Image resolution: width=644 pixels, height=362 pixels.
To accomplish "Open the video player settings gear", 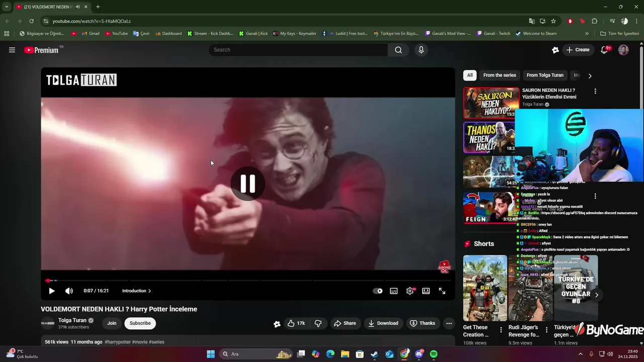I will [410, 291].
